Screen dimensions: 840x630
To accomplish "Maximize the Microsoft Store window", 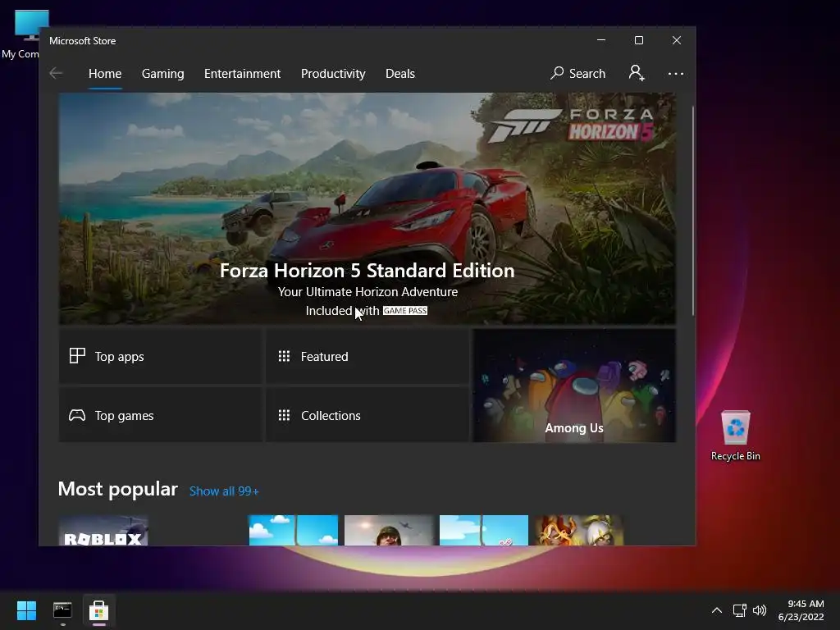I will (638, 40).
